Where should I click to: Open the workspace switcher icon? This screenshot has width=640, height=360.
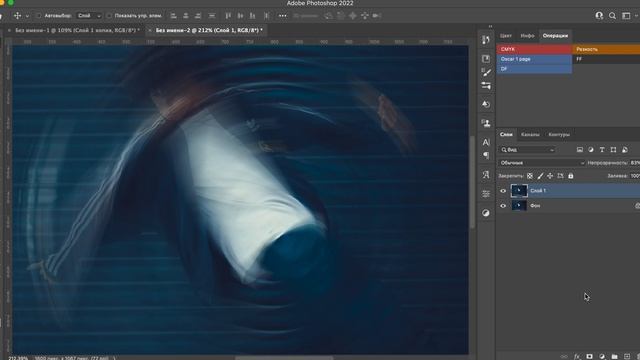pyautogui.click(x=626, y=16)
